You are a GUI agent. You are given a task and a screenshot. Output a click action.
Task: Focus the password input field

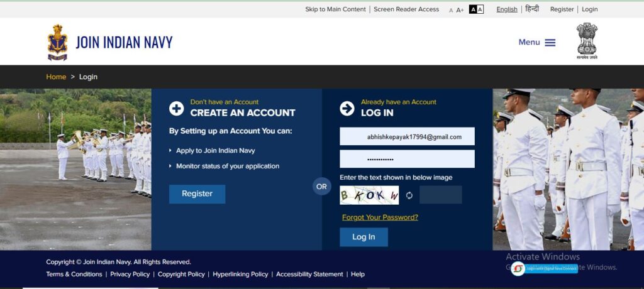[407, 159]
